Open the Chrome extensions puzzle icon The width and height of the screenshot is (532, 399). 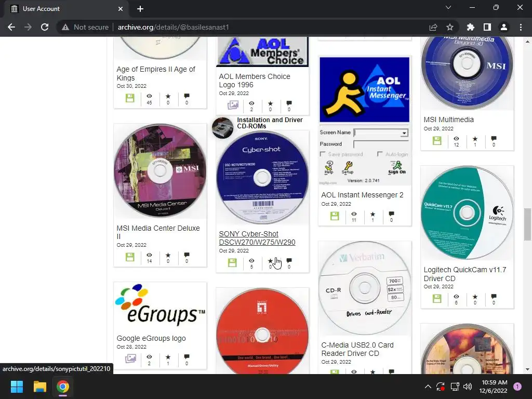coord(470,27)
